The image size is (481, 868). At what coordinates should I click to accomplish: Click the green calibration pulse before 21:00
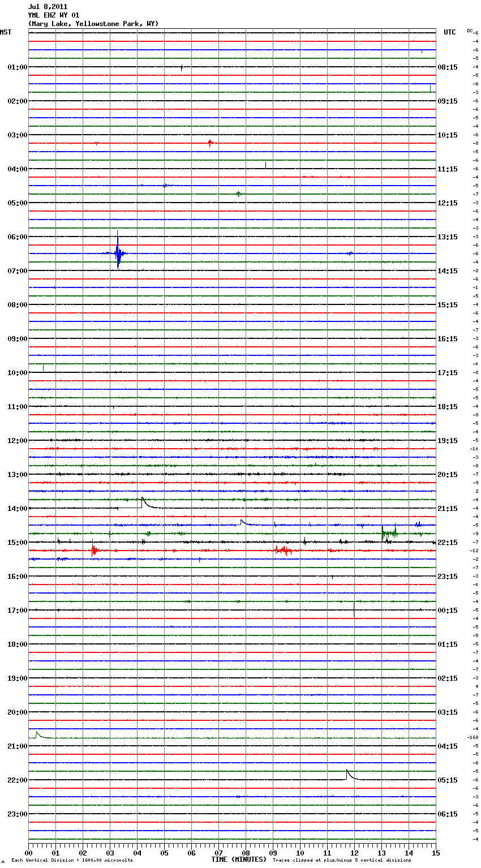tap(37, 734)
